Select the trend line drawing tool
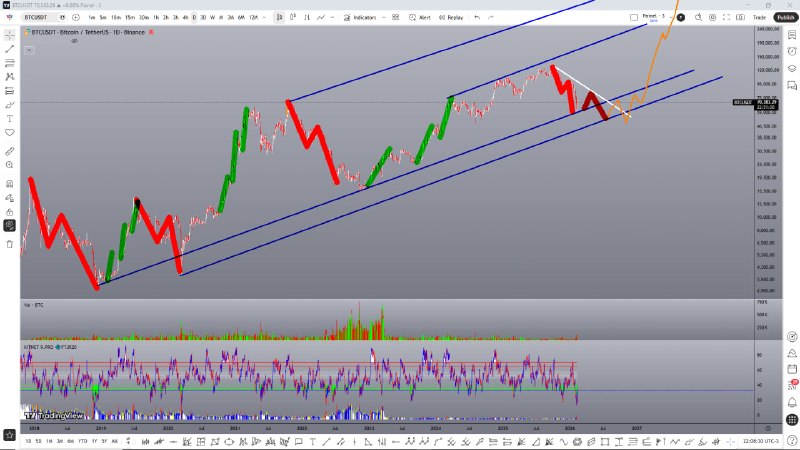800x450 pixels. click(x=10, y=48)
